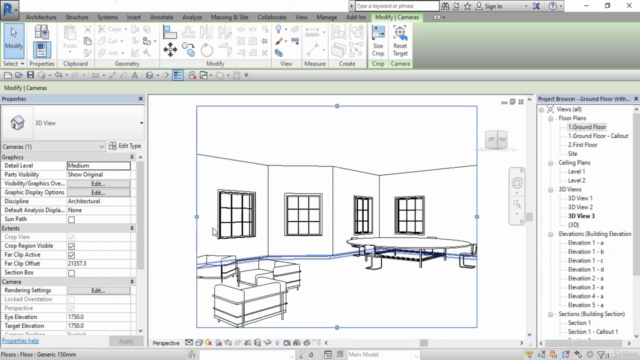Click the Crop View checkbox

pyautogui.click(x=71, y=237)
